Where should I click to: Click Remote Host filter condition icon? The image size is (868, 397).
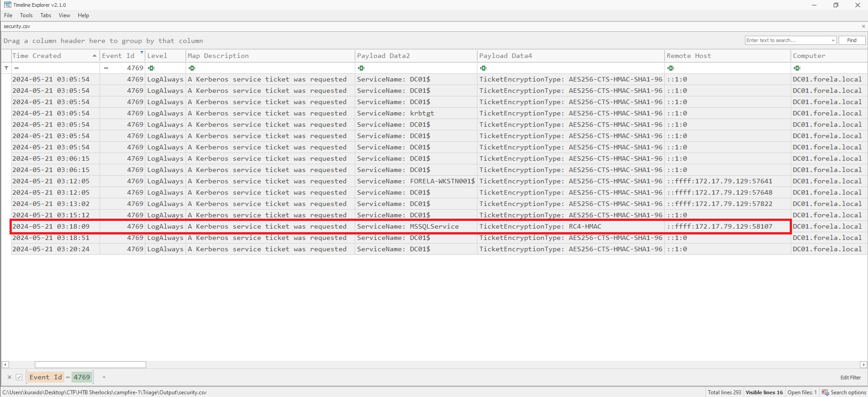[671, 68]
